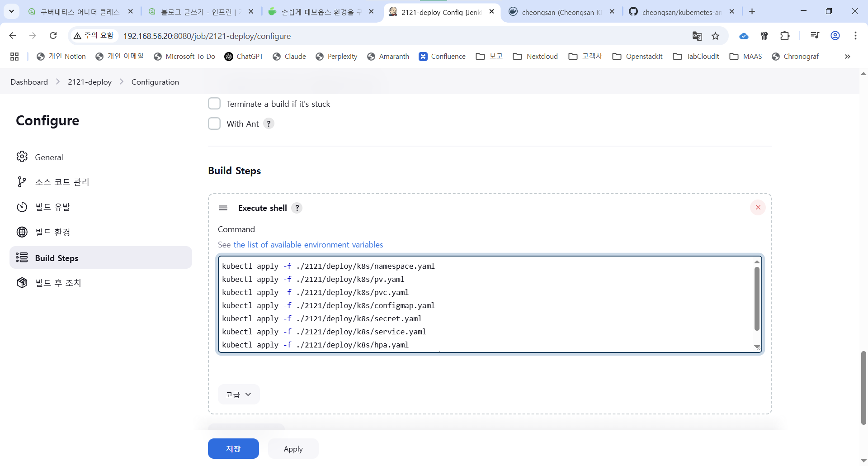This screenshot has width=868, height=466.
Task: Grab the Execute shell drag handle icon
Action: coord(223,208)
